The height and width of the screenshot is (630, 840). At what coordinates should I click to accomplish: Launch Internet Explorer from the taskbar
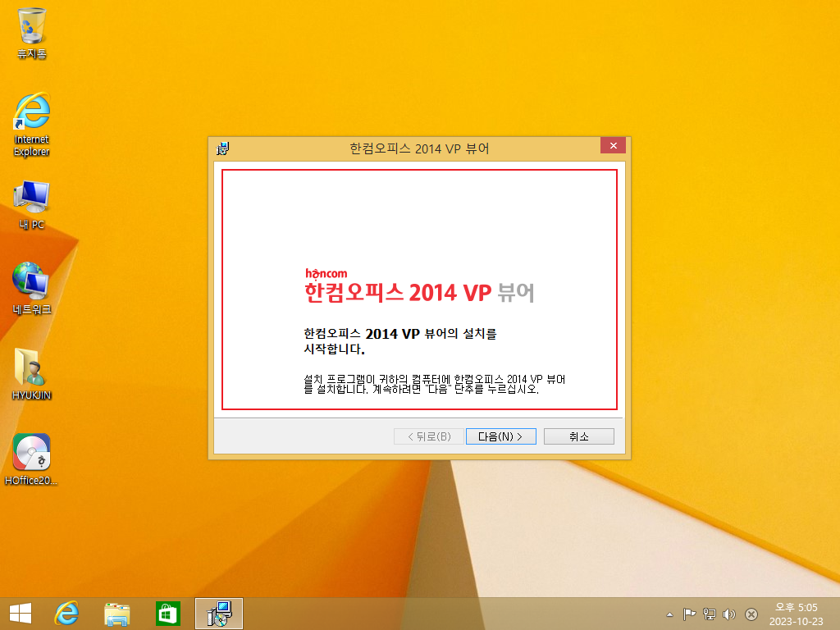coord(66,614)
